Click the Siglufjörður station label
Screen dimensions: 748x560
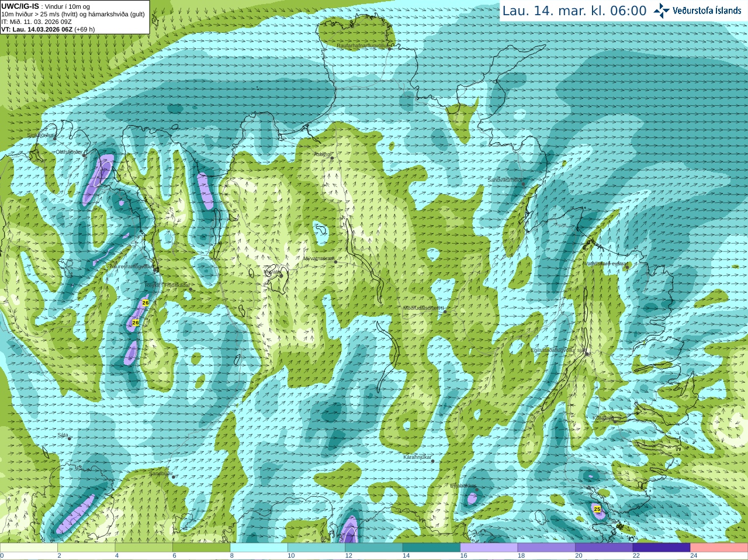click(x=41, y=135)
